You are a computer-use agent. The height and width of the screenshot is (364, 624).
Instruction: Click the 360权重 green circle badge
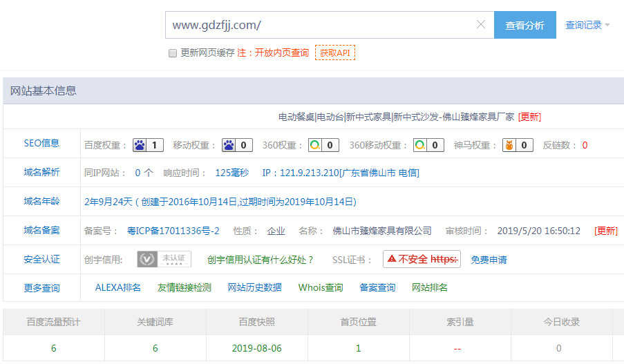[323, 145]
